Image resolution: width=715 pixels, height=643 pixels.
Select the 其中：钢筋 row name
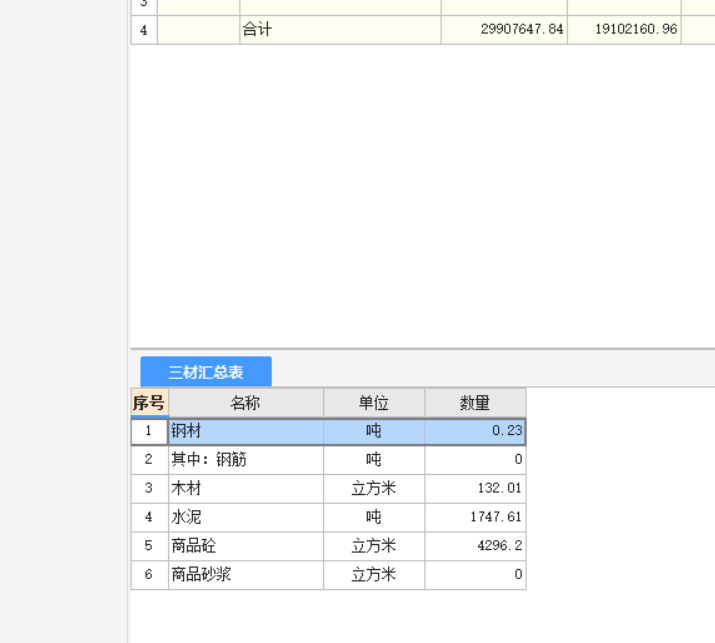pyautogui.click(x=246, y=460)
